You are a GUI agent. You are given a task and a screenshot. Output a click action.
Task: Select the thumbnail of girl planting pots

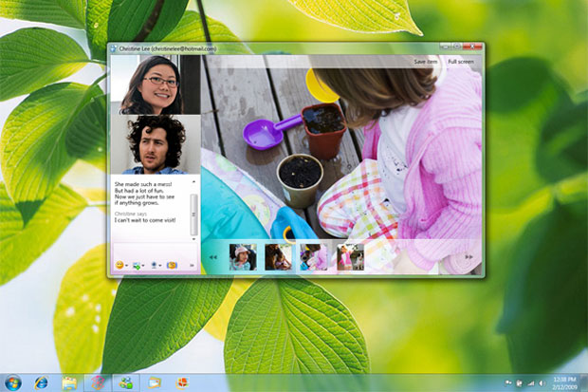point(314,257)
